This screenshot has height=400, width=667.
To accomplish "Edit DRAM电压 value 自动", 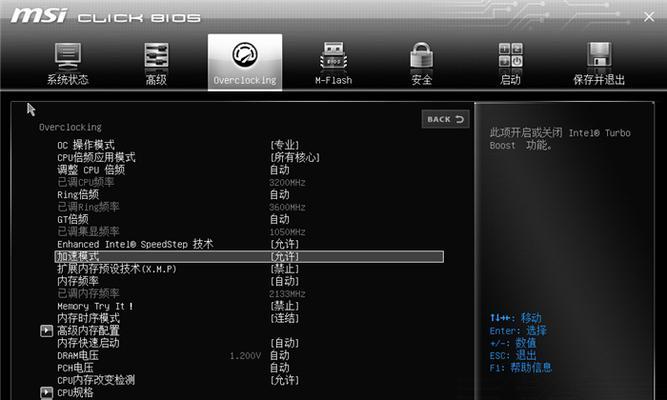I will click(x=279, y=355).
